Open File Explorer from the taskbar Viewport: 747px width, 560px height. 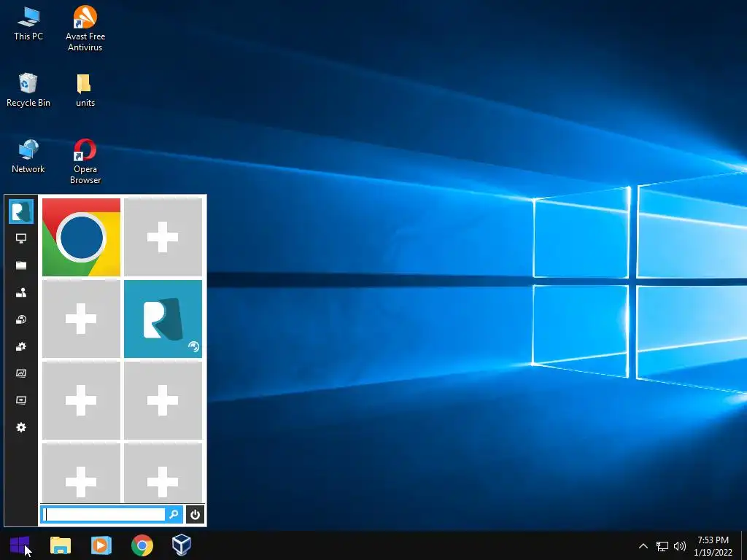tap(61, 545)
